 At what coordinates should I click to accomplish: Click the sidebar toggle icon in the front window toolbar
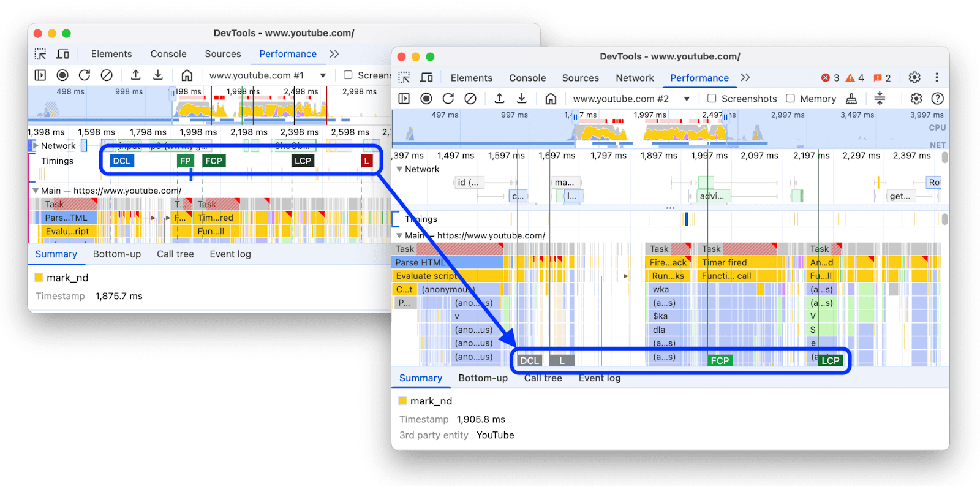pyautogui.click(x=404, y=99)
